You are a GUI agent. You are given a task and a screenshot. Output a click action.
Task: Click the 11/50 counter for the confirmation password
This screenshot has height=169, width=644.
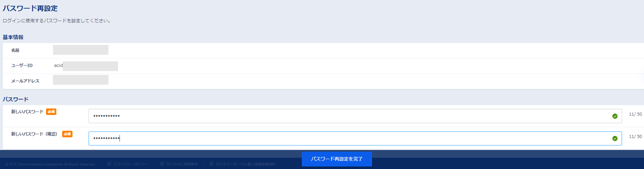pos(635,137)
